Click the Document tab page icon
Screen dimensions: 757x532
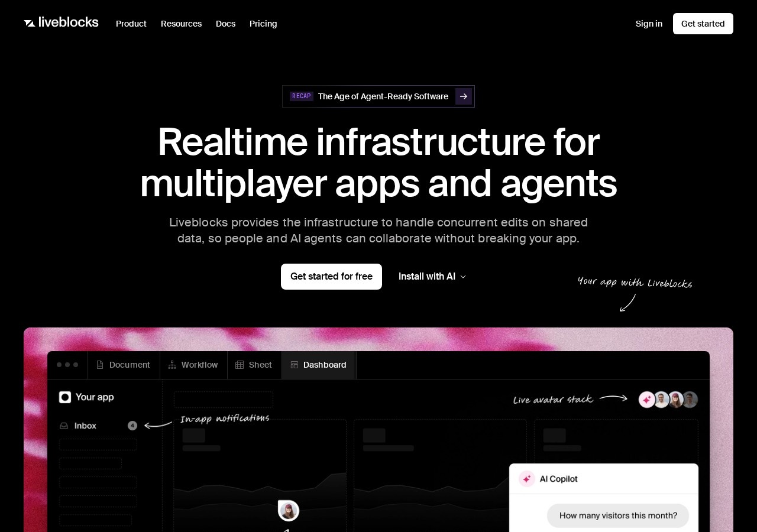[100, 365]
